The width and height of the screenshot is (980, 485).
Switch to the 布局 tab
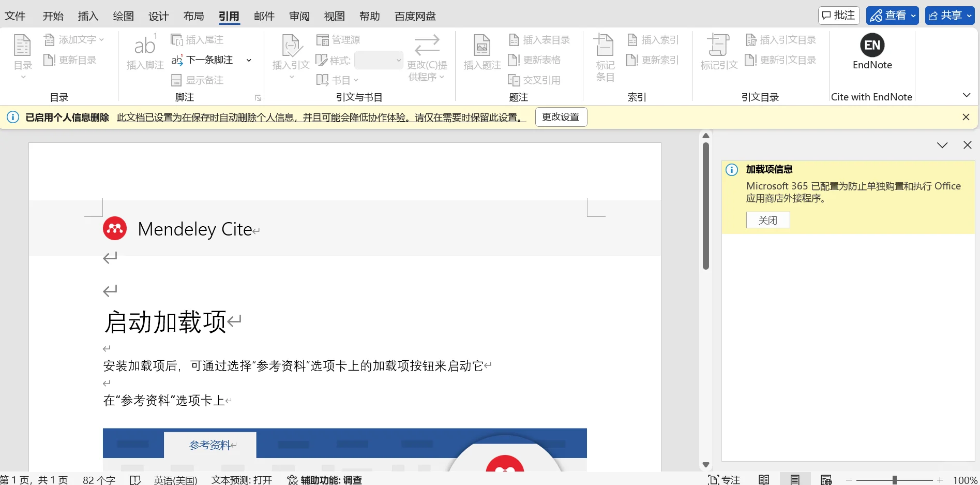tap(193, 16)
